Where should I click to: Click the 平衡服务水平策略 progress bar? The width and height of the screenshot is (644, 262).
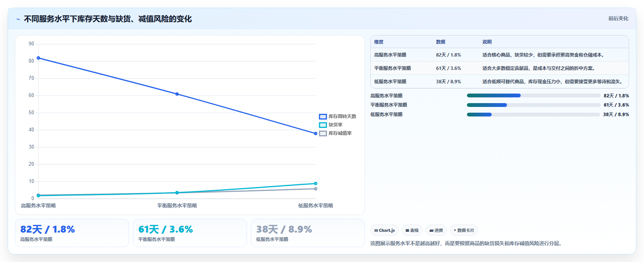point(534,105)
